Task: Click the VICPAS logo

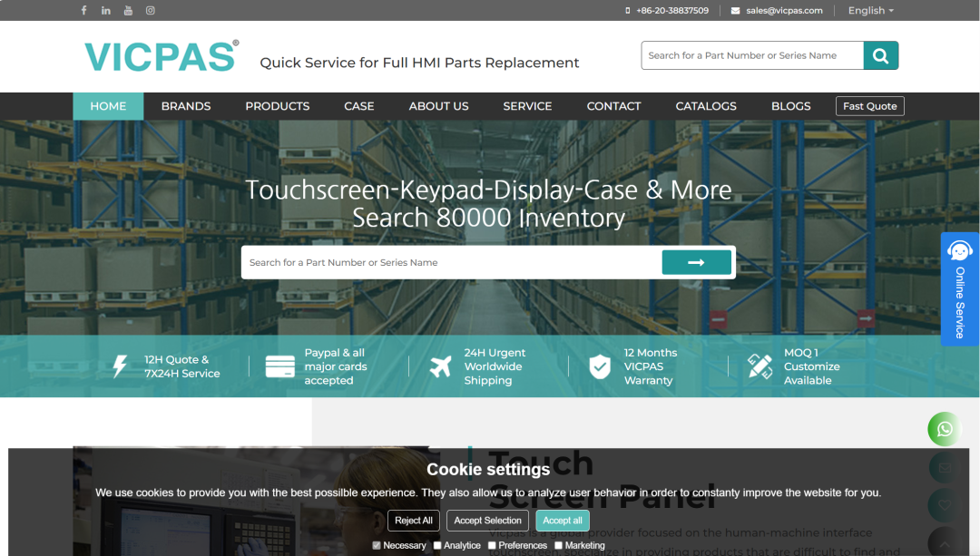Action: pyautogui.click(x=162, y=55)
